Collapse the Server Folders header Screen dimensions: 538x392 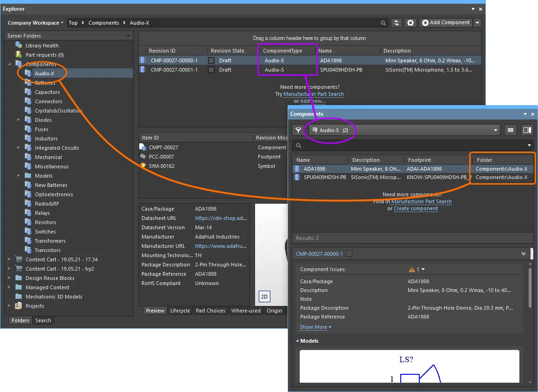pyautogui.click(x=128, y=36)
